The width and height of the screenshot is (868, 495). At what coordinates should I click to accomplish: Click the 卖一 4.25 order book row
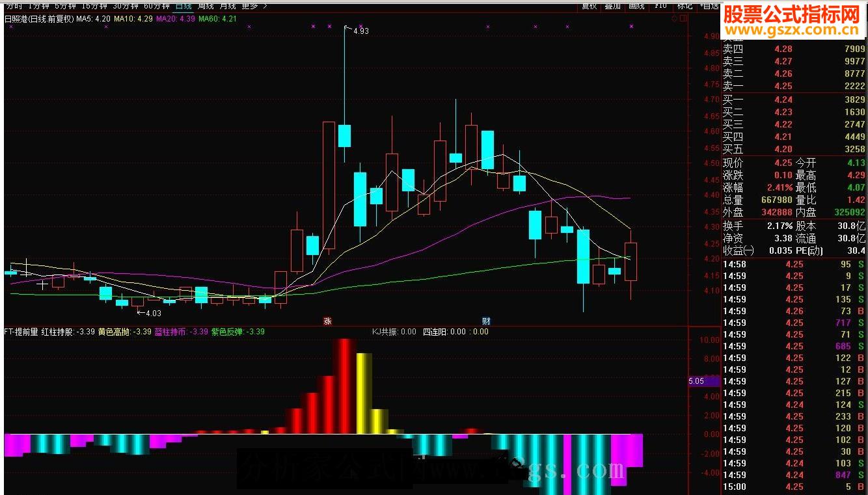[794, 86]
